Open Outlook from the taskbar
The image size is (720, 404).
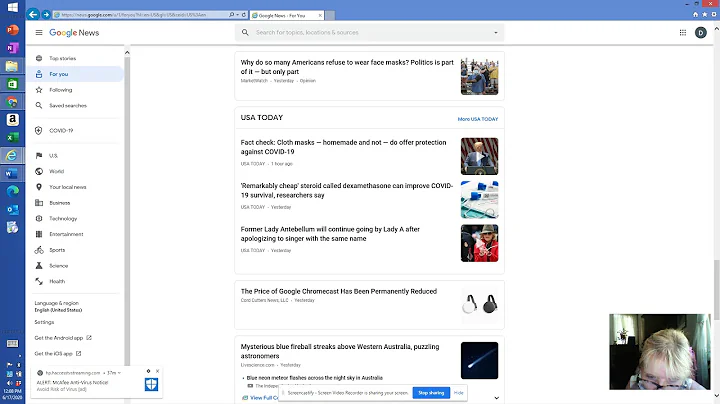point(12,209)
